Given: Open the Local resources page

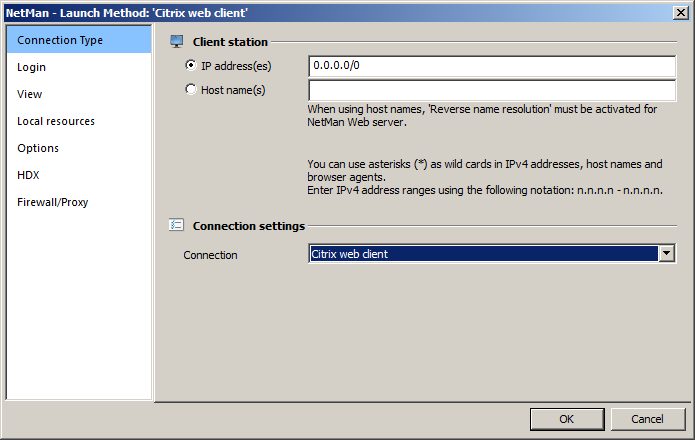Looking at the screenshot, I should pyautogui.click(x=79, y=121).
